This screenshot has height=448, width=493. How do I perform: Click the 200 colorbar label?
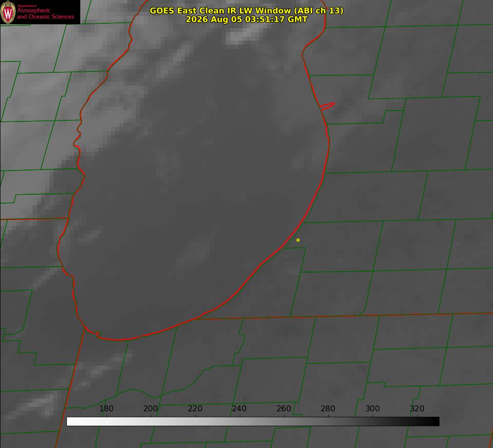coord(151,408)
